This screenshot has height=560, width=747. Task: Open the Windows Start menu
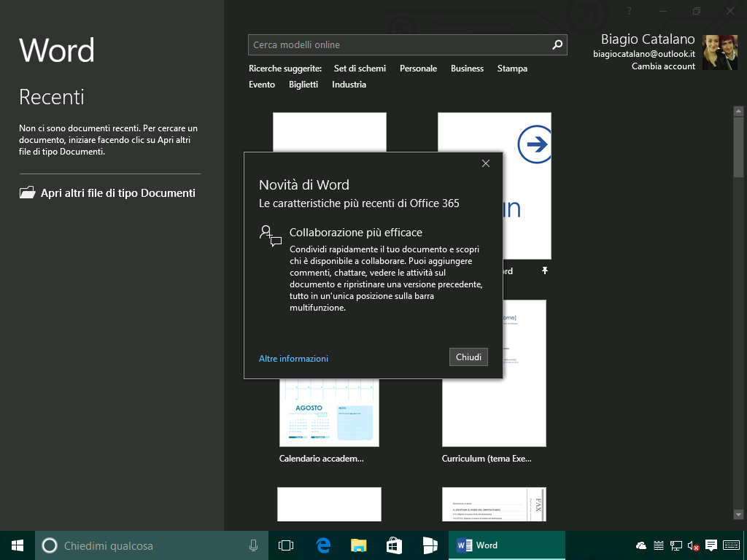18,545
